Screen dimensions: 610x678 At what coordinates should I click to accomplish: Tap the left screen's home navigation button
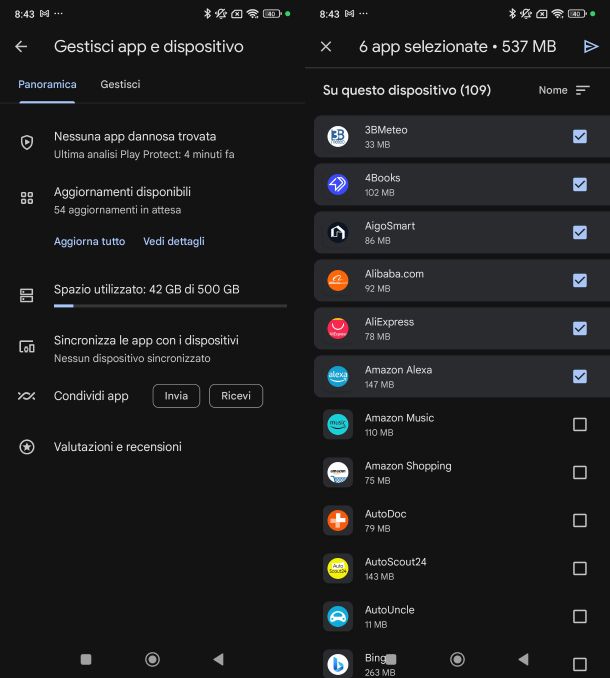pos(152,659)
